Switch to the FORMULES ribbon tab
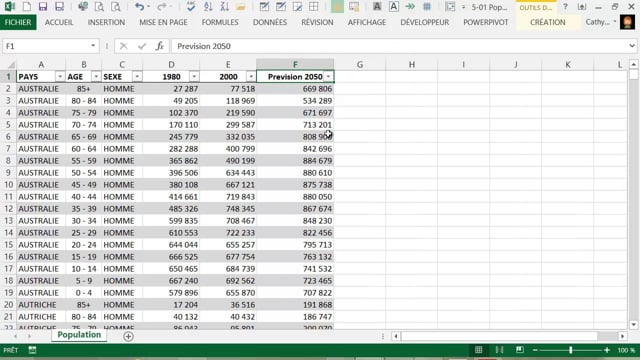Image resolution: width=640 pixels, height=360 pixels. tap(220, 22)
